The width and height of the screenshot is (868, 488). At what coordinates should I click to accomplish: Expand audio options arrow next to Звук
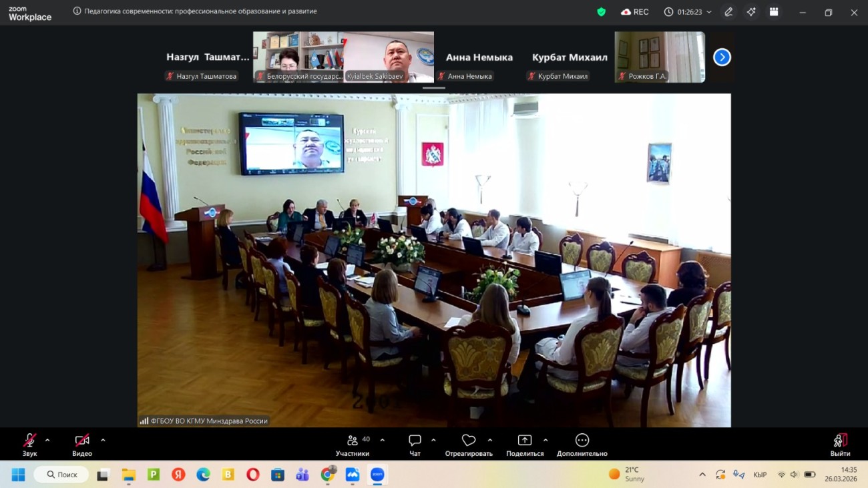pos(47,441)
